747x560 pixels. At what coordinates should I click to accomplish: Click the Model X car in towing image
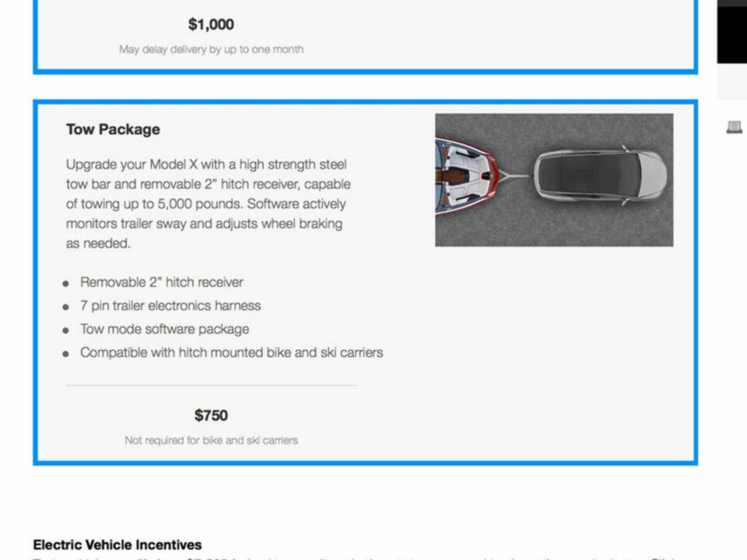[x=600, y=175]
